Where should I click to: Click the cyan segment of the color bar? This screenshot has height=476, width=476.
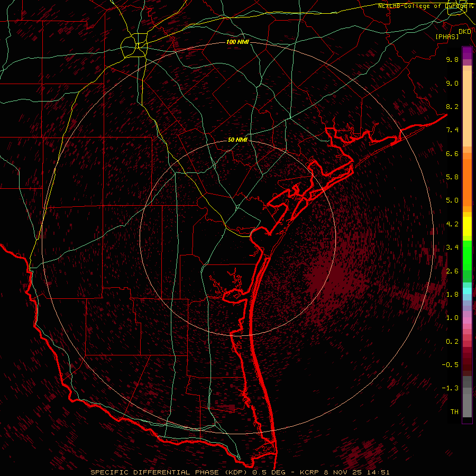click(467, 291)
